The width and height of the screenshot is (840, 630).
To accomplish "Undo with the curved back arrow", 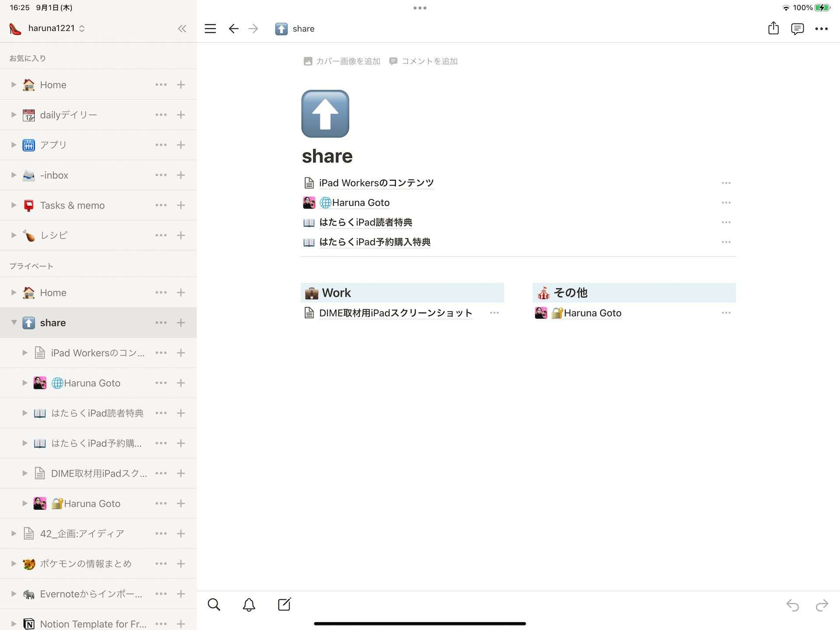I will coord(792,605).
